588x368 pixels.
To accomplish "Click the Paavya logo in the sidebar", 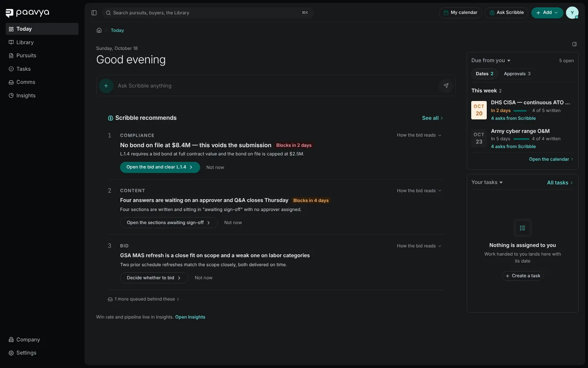I will point(27,13).
